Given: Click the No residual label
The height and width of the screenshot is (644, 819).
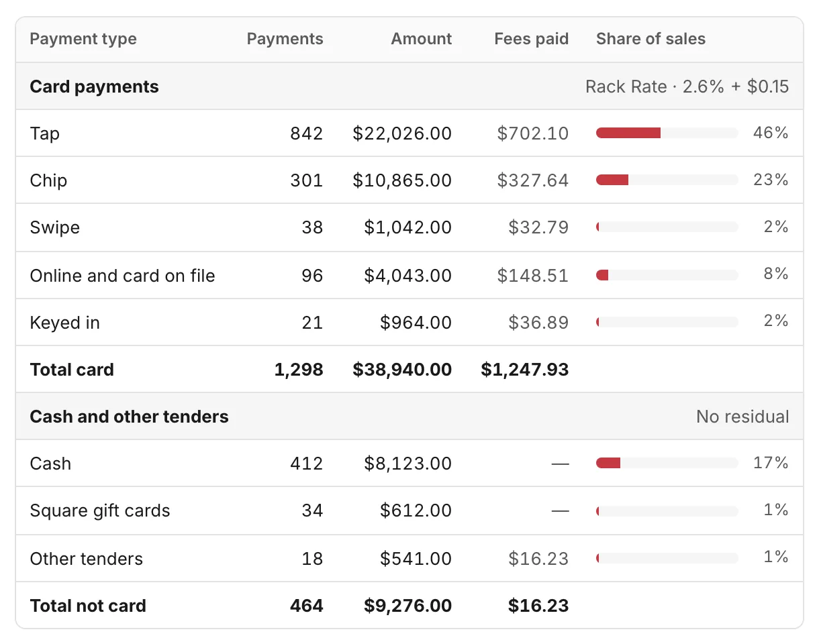Looking at the screenshot, I should [742, 417].
